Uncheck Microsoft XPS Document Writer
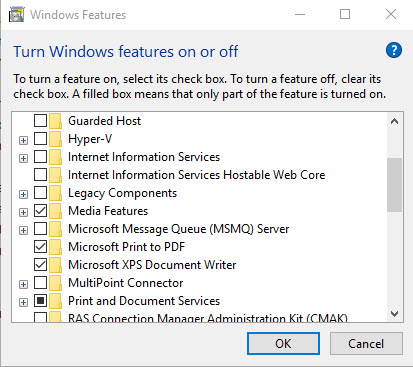 [x=40, y=264]
